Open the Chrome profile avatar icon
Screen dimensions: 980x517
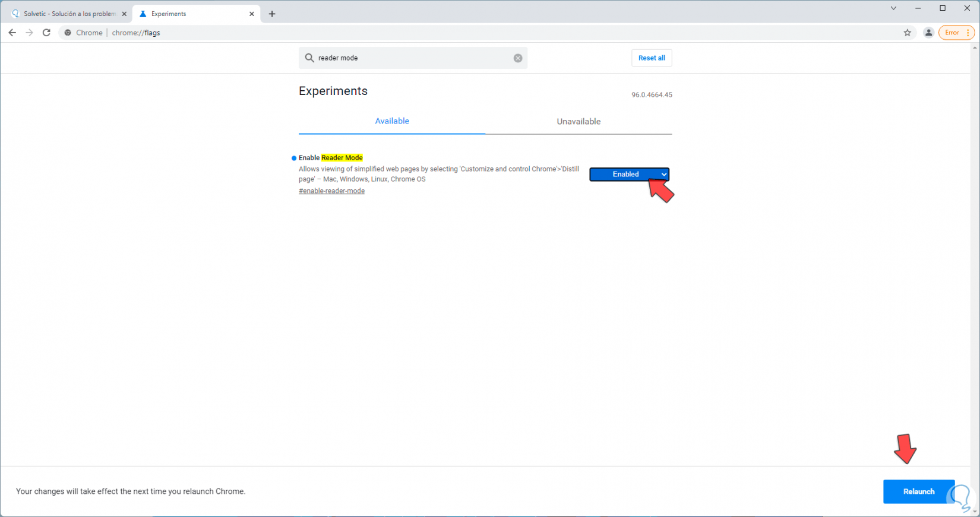pos(928,33)
